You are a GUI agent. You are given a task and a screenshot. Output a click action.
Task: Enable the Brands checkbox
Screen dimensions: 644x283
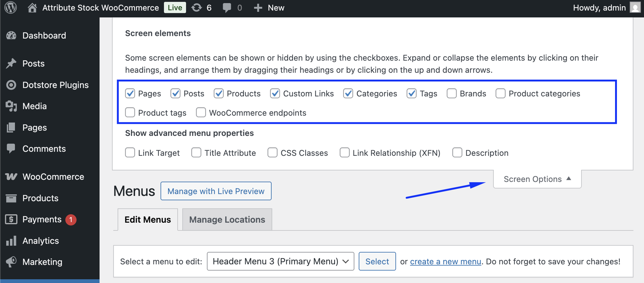point(452,94)
